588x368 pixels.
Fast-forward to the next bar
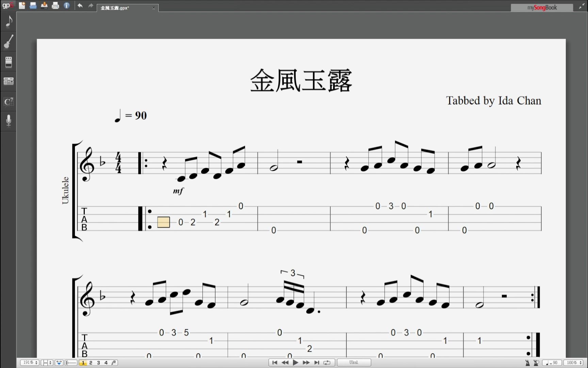pos(306,363)
